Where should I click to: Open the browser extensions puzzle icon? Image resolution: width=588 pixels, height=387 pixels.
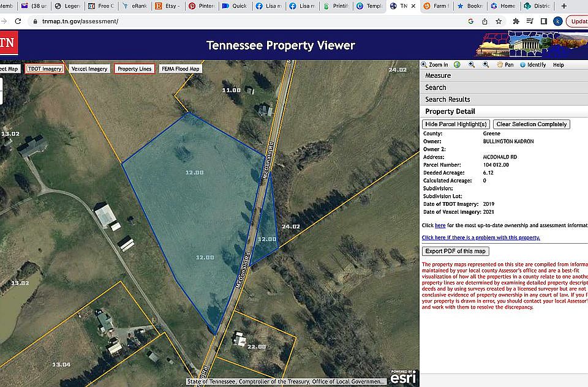516,21
